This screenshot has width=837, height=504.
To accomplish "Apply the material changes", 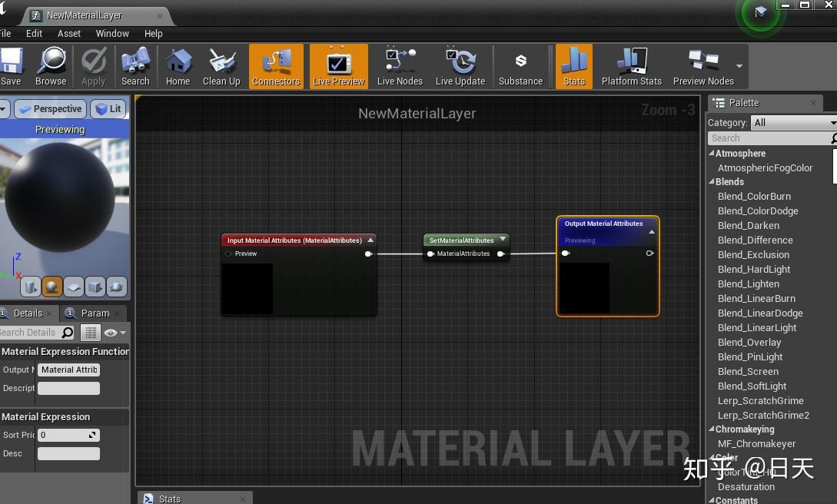I will coord(93,66).
